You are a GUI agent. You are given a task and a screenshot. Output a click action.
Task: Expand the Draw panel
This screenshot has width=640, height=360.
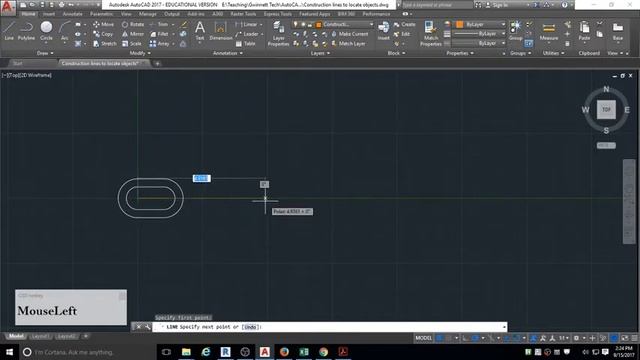point(44,53)
